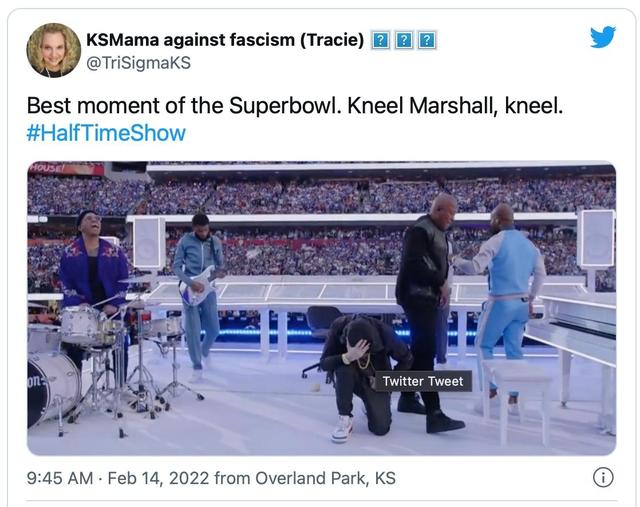Click the tweet info circle icon

tap(603, 477)
